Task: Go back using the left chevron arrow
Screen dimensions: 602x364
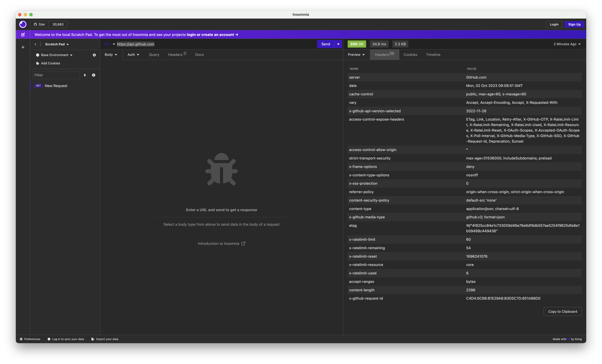Action: 35,44
